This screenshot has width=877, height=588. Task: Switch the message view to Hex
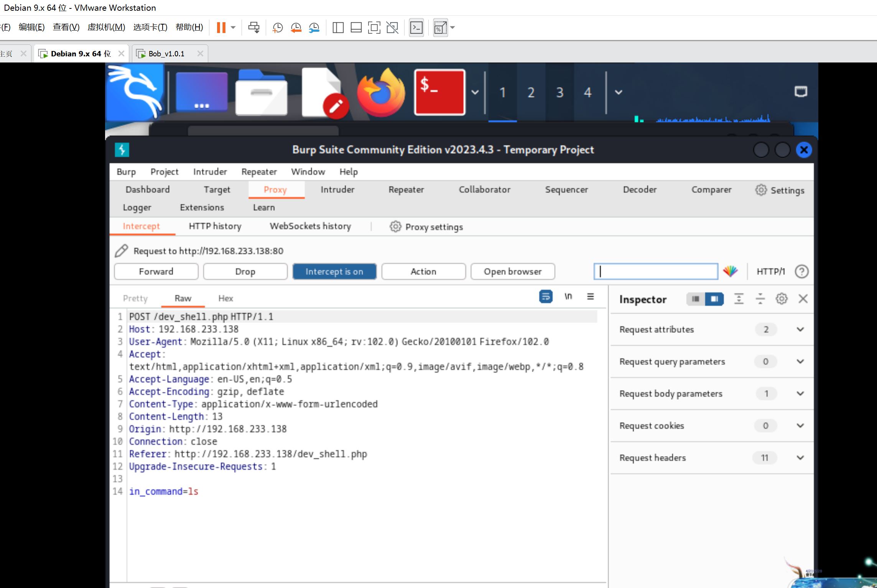pyautogui.click(x=225, y=298)
